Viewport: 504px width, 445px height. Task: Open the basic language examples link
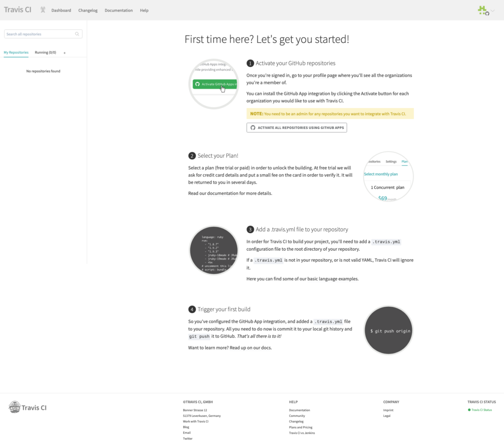coord(333,279)
